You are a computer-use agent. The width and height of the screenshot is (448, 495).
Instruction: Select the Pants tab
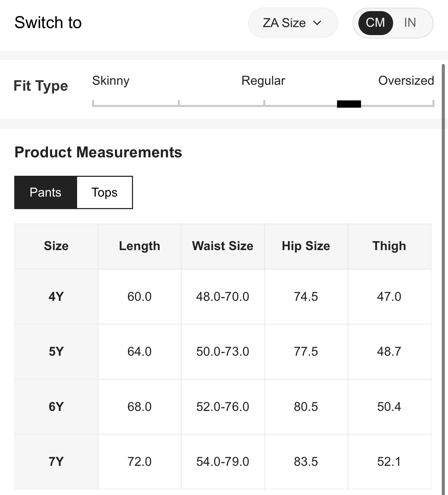pos(45,192)
